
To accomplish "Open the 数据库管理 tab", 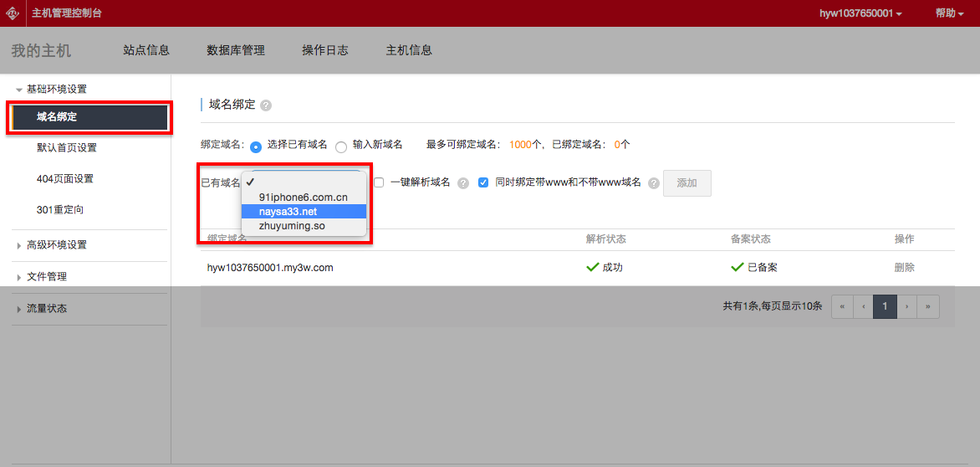I will [236, 50].
